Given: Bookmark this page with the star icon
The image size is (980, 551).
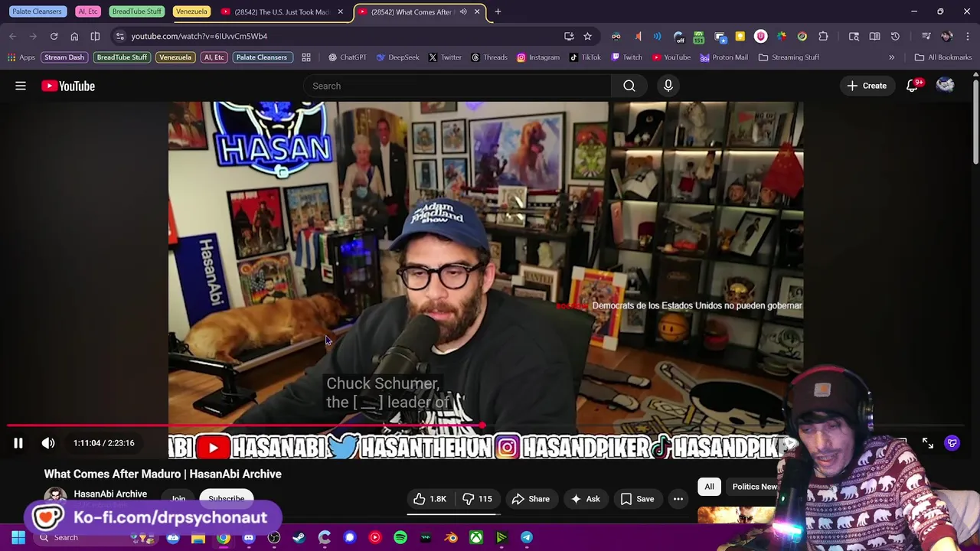Looking at the screenshot, I should point(587,36).
